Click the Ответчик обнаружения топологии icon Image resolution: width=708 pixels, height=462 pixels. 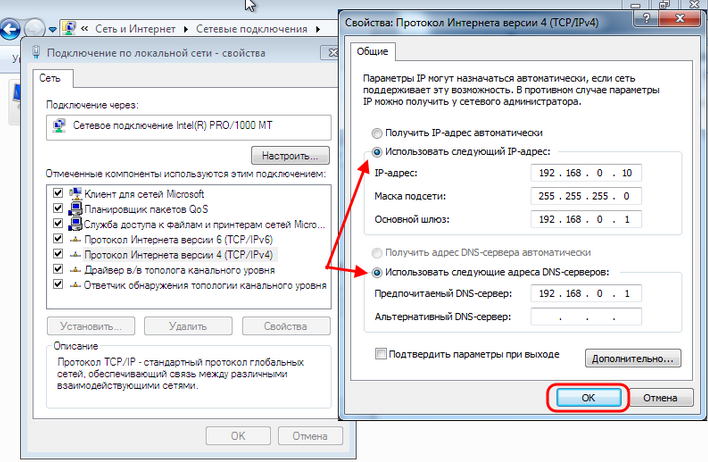[x=75, y=286]
